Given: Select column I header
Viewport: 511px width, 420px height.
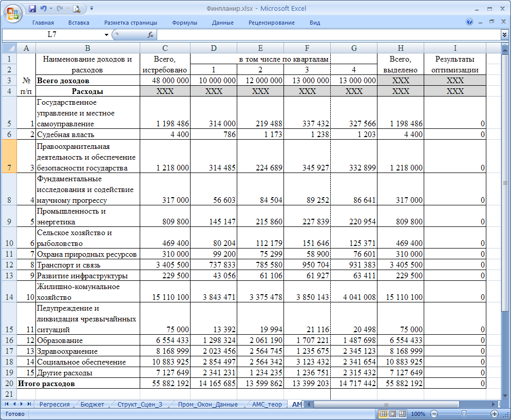Looking at the screenshot, I should pyautogui.click(x=455, y=48).
